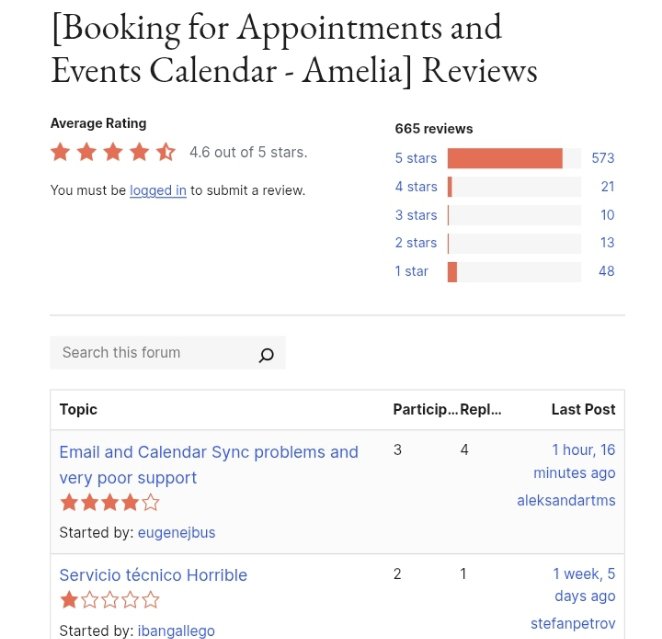Click the Search this forum field
The height and width of the screenshot is (639, 662).
point(168,352)
